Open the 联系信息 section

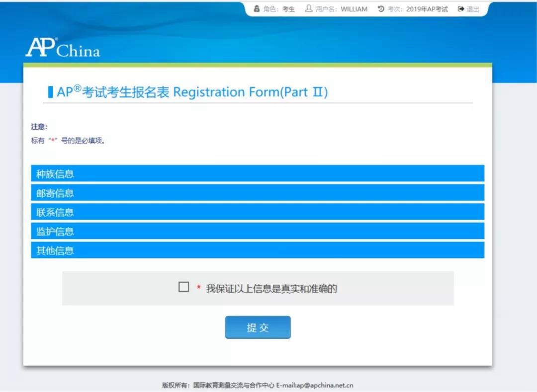point(257,212)
